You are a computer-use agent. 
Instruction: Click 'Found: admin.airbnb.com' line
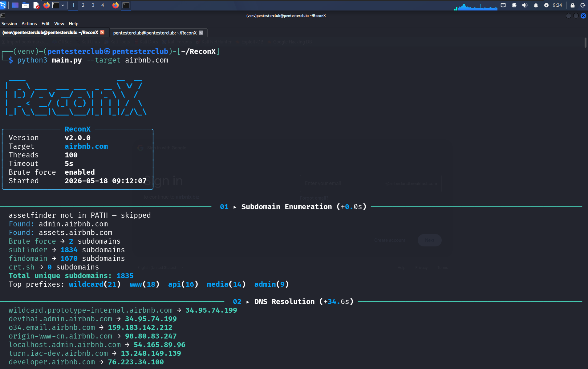coord(58,224)
